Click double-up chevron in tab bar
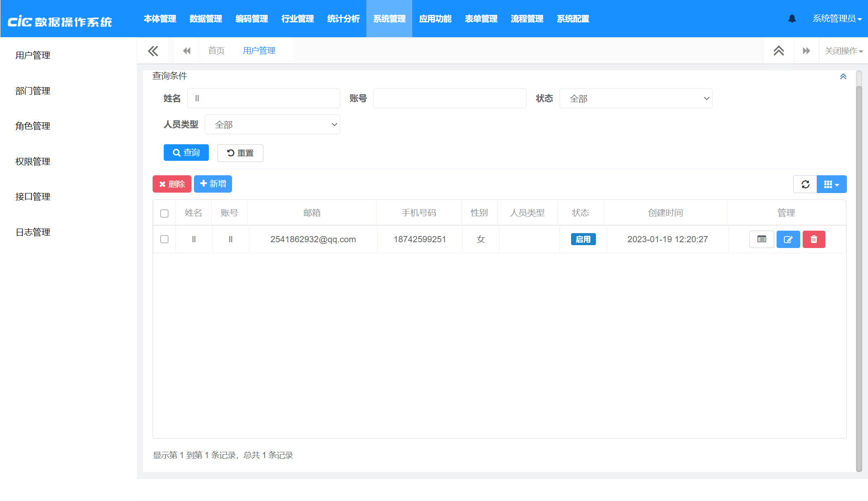Viewport: 868px width, 501px height. pos(779,51)
